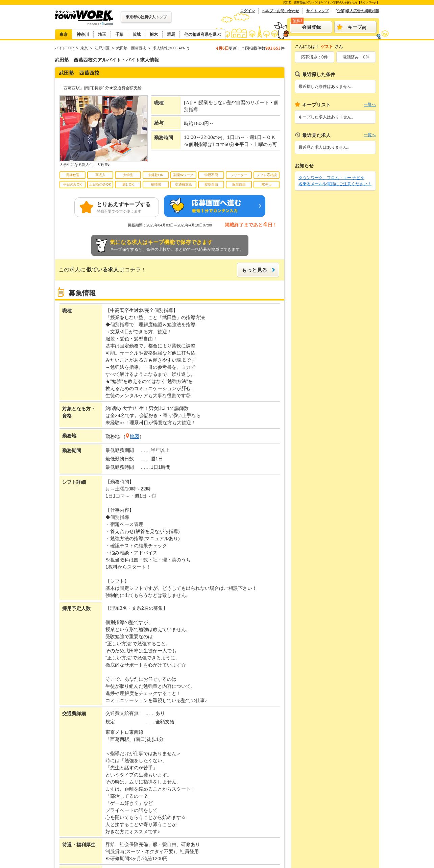Click the mascot icon in the keep-feature banner

pyautogui.click(x=101, y=245)
